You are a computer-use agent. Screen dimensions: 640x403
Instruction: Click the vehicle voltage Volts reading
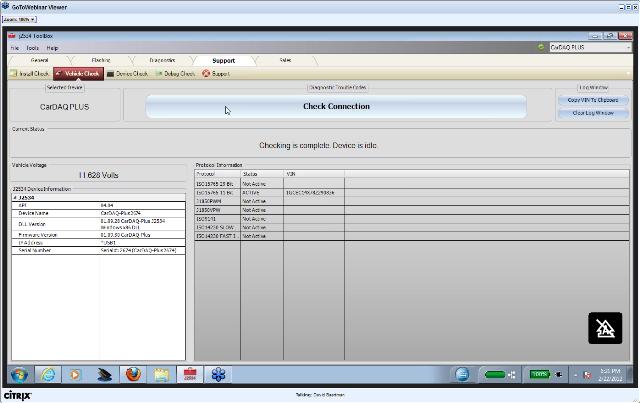98,175
